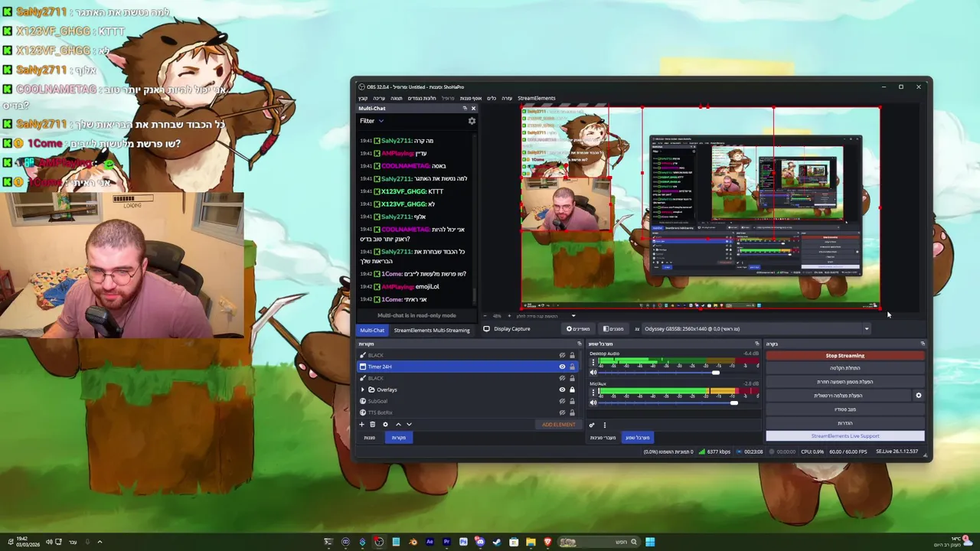Switch to highlighted sources tab at bottom
Image resolution: width=980 pixels, height=551 pixels.
tap(399, 438)
